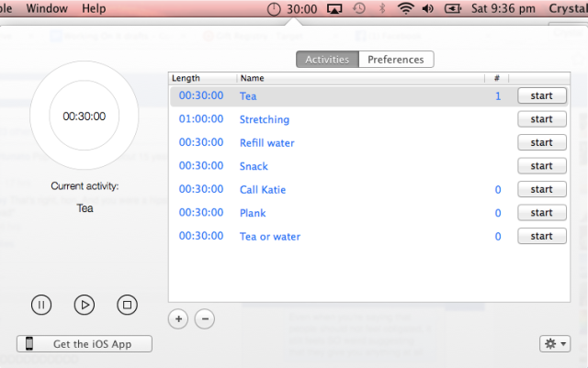Click the Get the iOS App button

[x=85, y=343]
